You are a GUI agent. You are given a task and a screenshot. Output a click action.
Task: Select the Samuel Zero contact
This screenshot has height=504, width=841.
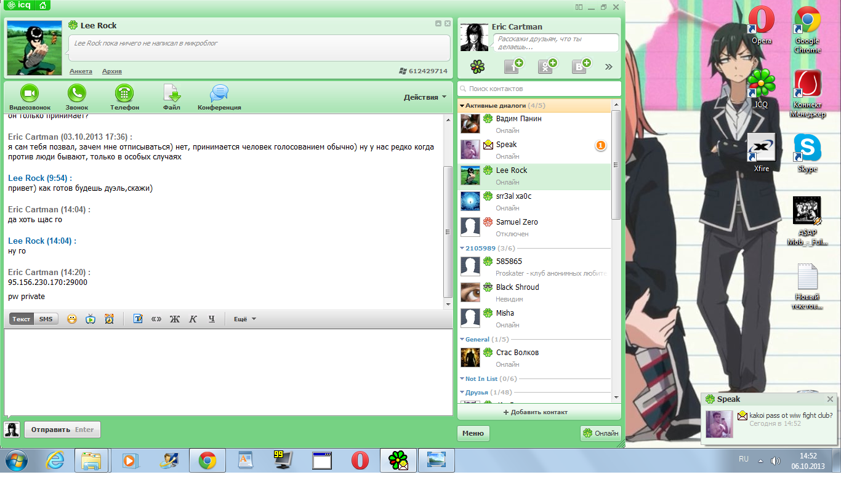(x=534, y=228)
